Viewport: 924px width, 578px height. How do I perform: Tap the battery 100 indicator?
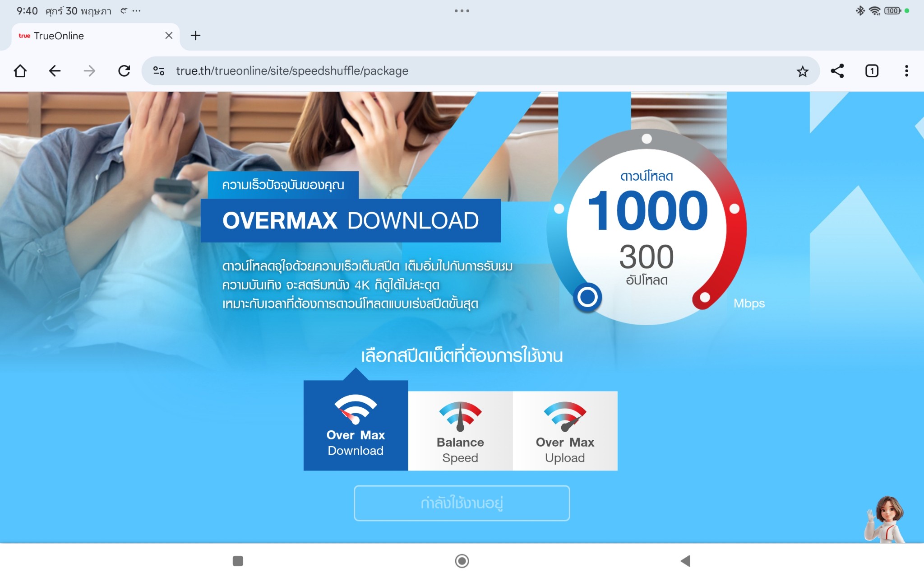click(892, 11)
